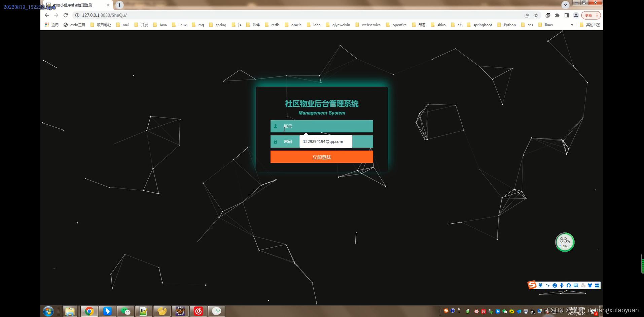This screenshot has height=317, width=644.
Task: Toggle punctuation mode on Sogou input bar
Action: point(547,285)
